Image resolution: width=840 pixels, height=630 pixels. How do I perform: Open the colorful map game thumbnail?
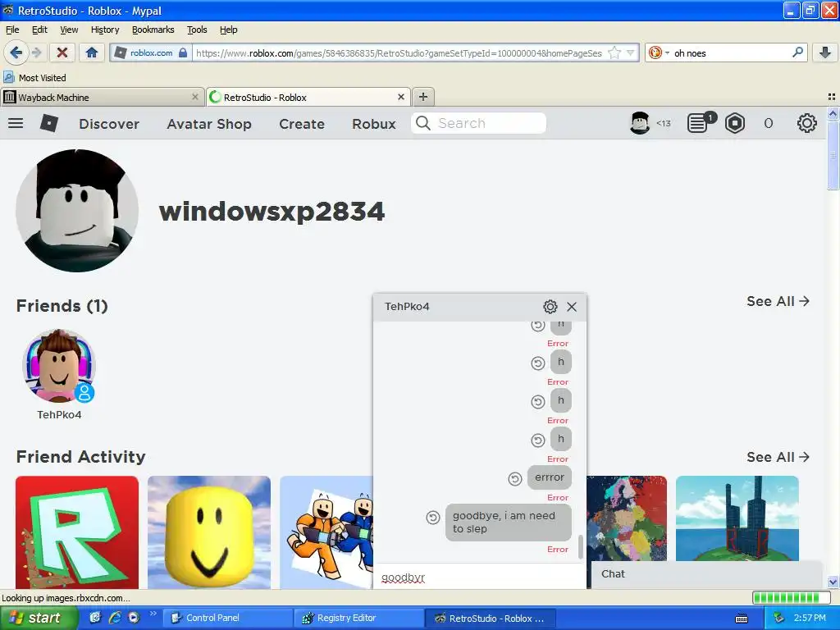pos(627,518)
